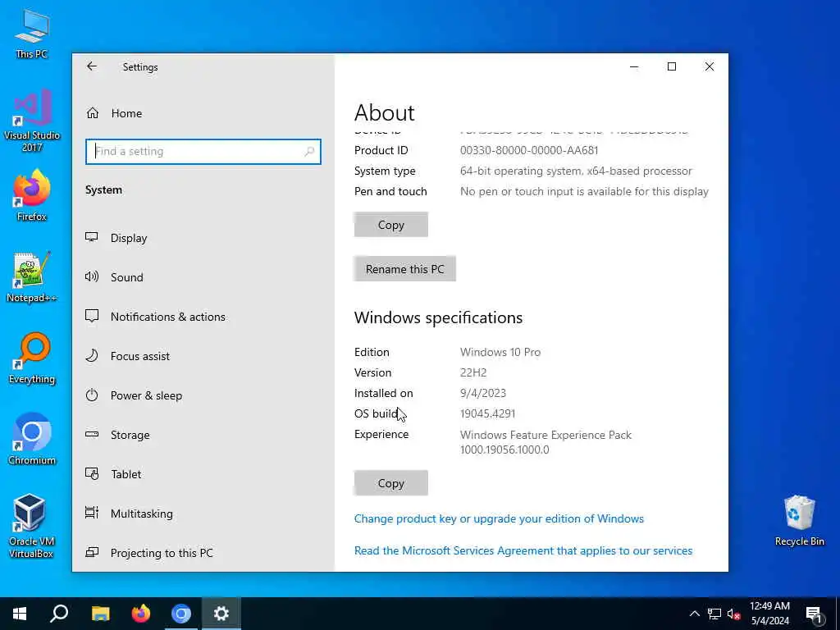
Task: Click the Version value 22H2
Action: point(473,372)
